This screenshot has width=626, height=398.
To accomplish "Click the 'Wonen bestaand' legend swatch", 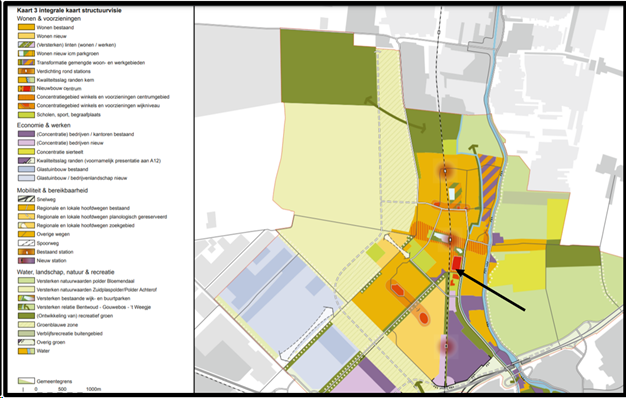I will pos(26,28).
